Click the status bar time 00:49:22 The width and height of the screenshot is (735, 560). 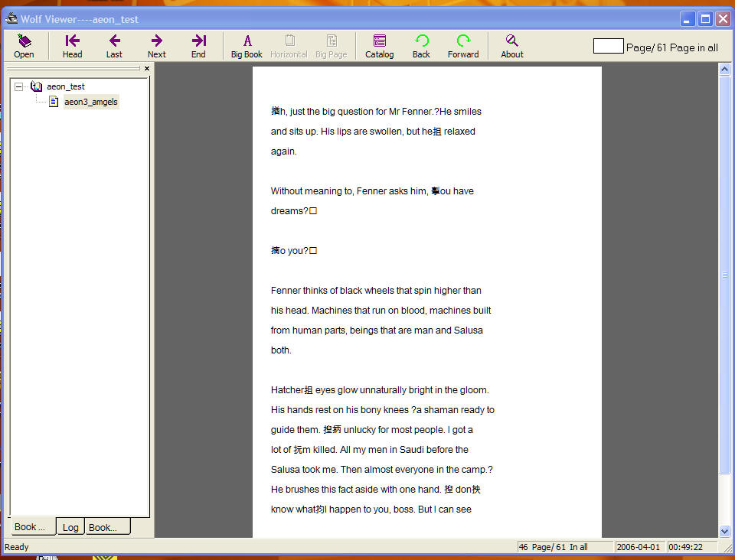(686, 547)
